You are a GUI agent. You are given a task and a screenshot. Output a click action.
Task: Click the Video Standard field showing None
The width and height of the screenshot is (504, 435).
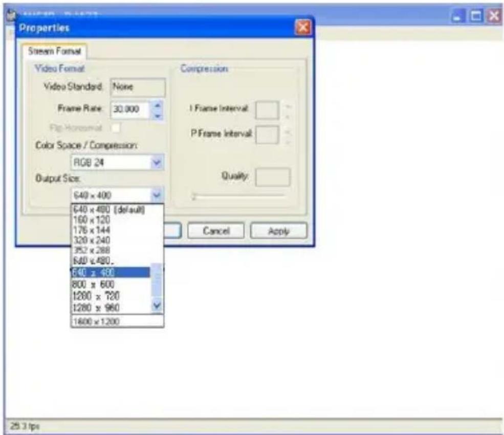tap(138, 87)
